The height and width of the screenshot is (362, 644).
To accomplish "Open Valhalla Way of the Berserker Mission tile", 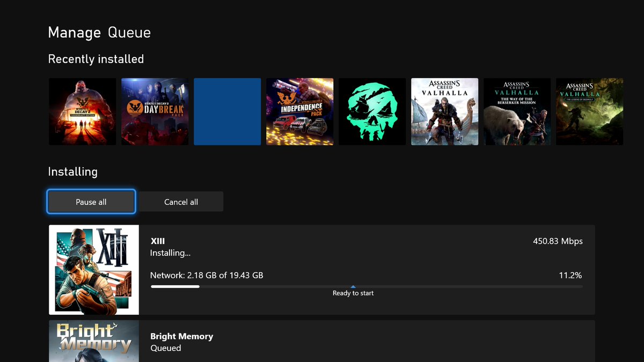I will pyautogui.click(x=517, y=112).
